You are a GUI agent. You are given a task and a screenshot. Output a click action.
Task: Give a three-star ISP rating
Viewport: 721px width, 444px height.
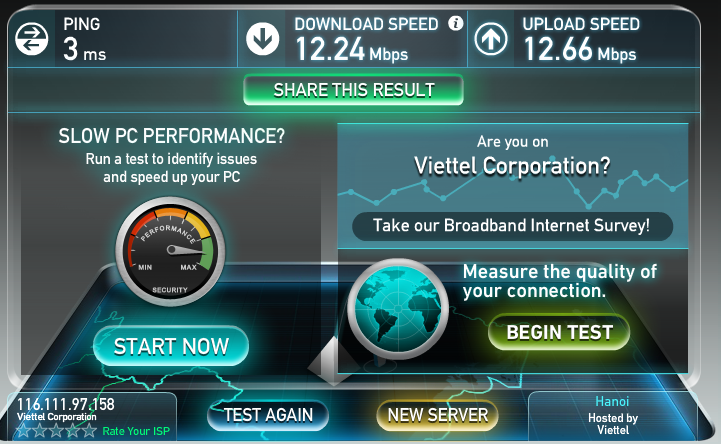pos(56,431)
